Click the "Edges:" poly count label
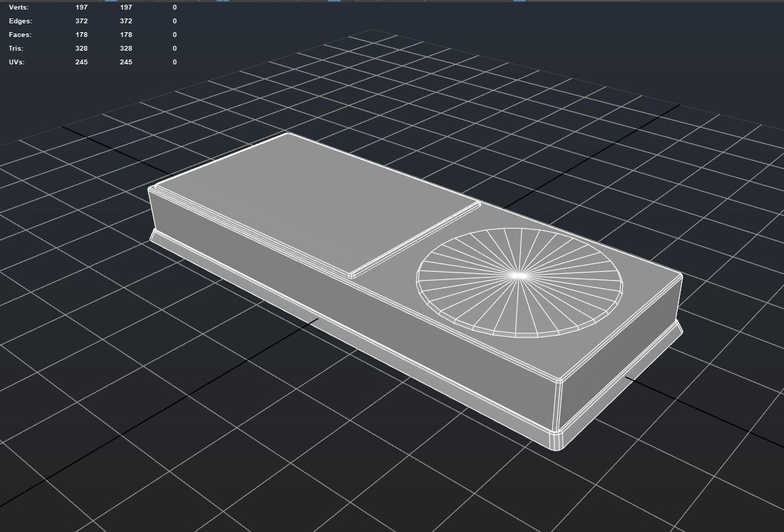Viewport: 784px width, 532px height. [20, 21]
